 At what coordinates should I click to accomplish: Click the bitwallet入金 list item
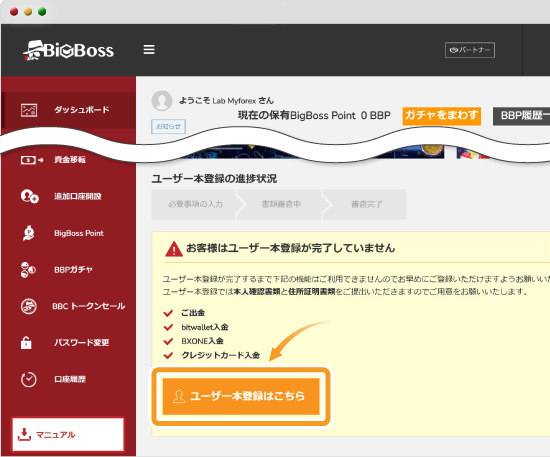tap(204, 327)
